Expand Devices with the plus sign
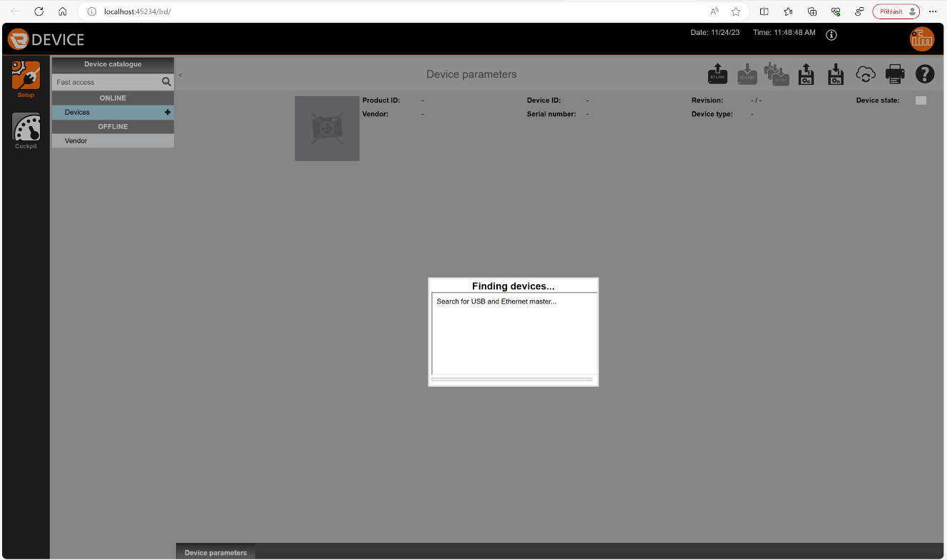 coord(168,113)
